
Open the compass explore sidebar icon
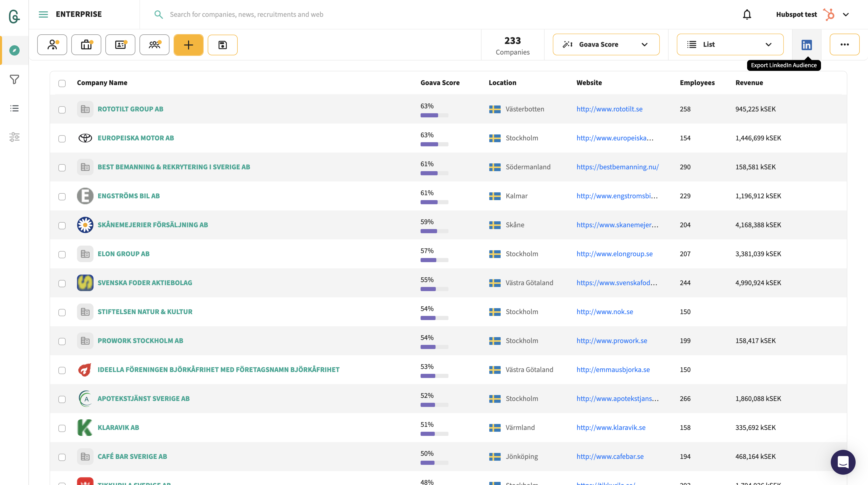(x=14, y=50)
